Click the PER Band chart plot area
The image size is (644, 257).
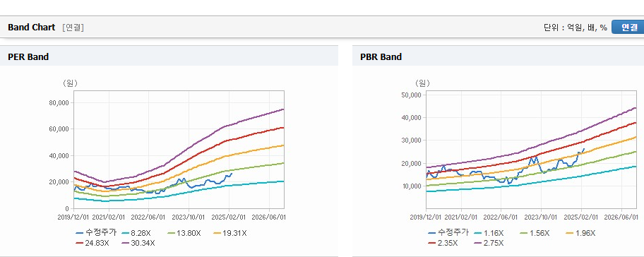pos(179,150)
